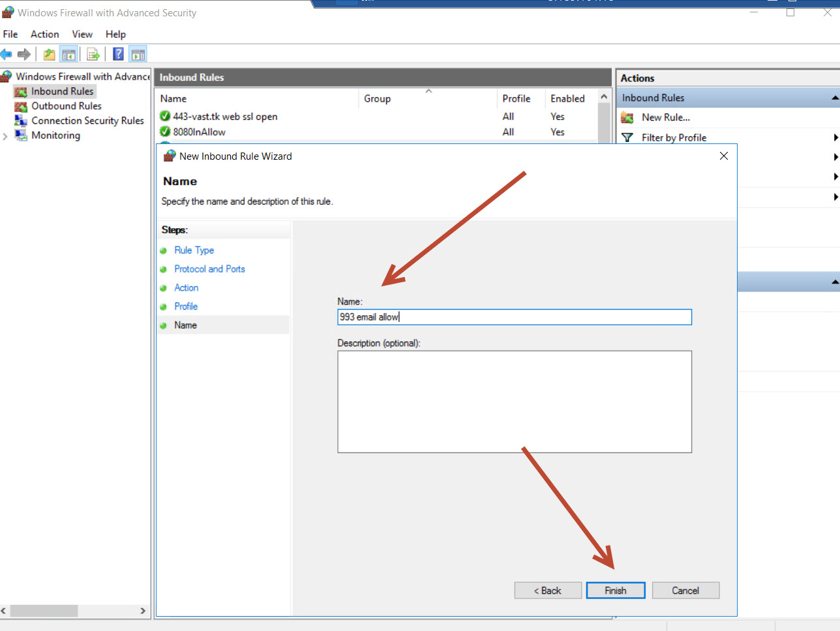840x631 pixels.
Task: Open the Filter by Profile submenu arrow
Action: pyautogui.click(x=835, y=138)
